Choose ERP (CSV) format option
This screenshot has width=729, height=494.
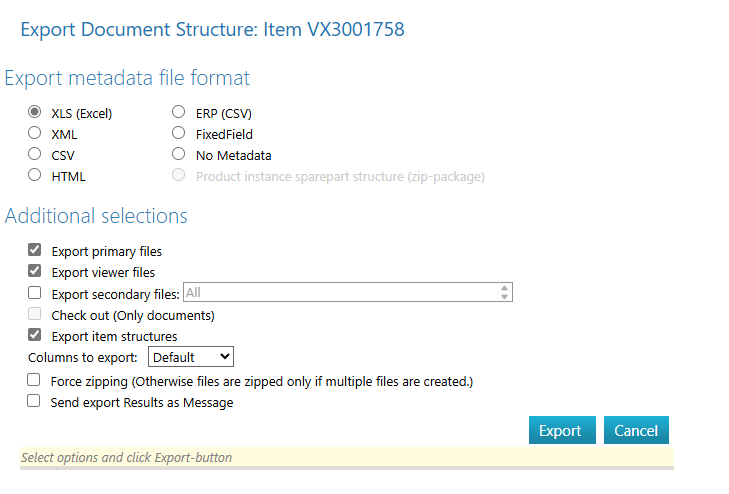pyautogui.click(x=179, y=113)
